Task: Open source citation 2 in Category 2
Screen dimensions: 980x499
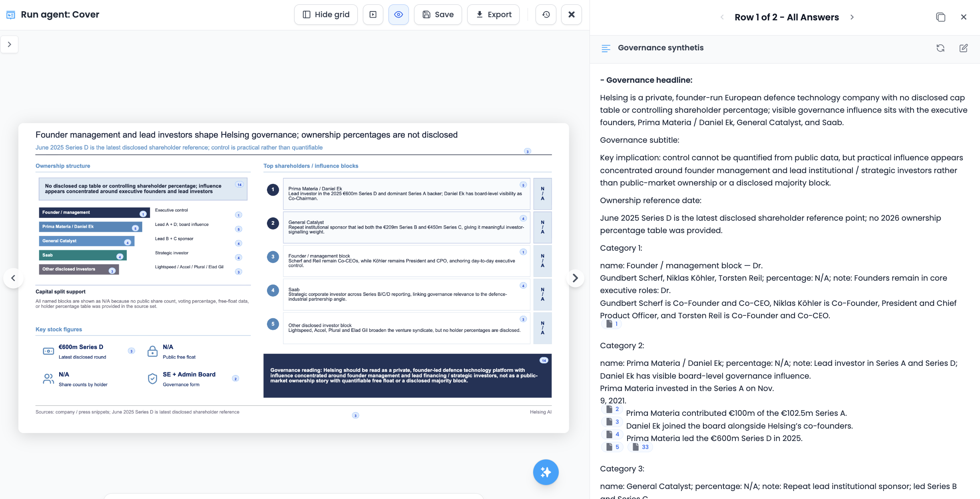Action: [612, 409]
